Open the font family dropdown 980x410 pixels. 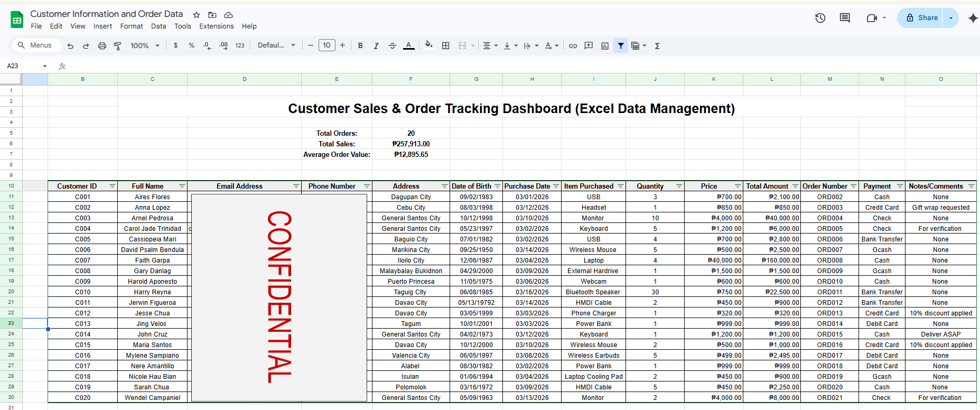pos(276,45)
